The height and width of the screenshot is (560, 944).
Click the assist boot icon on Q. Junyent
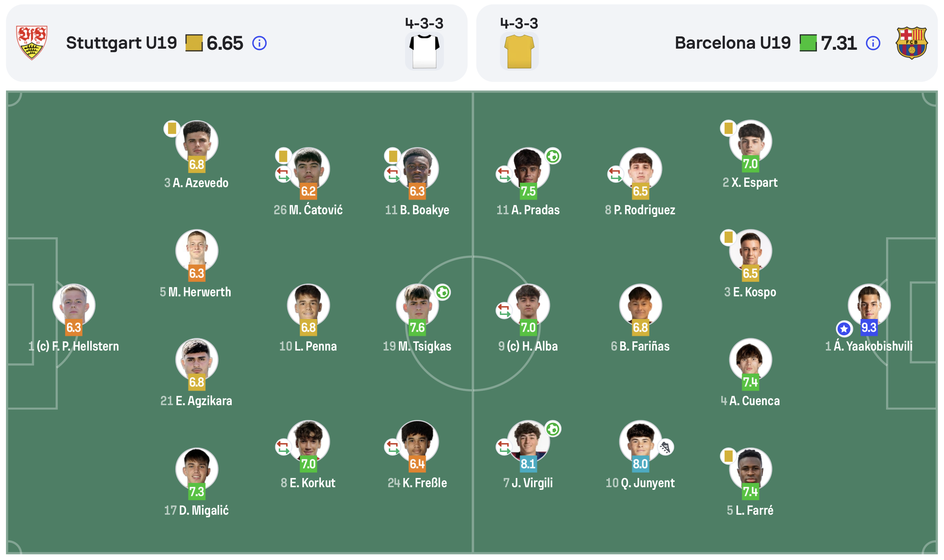tap(665, 447)
